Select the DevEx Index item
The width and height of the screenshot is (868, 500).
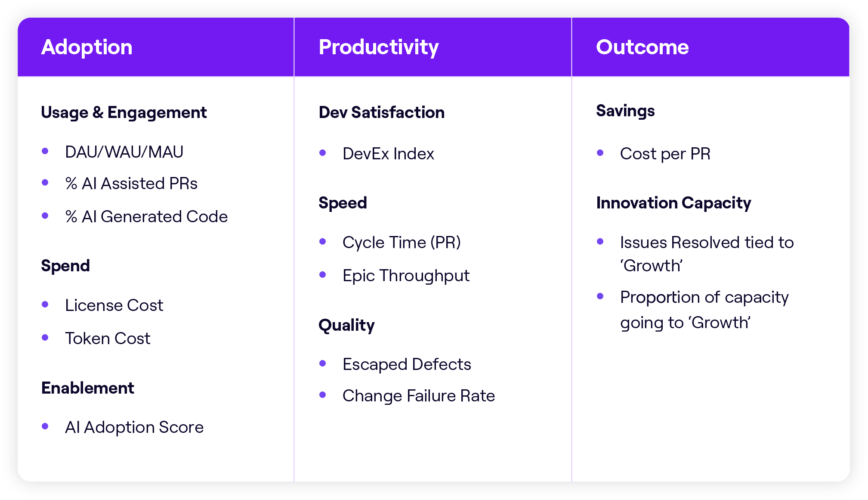click(388, 154)
